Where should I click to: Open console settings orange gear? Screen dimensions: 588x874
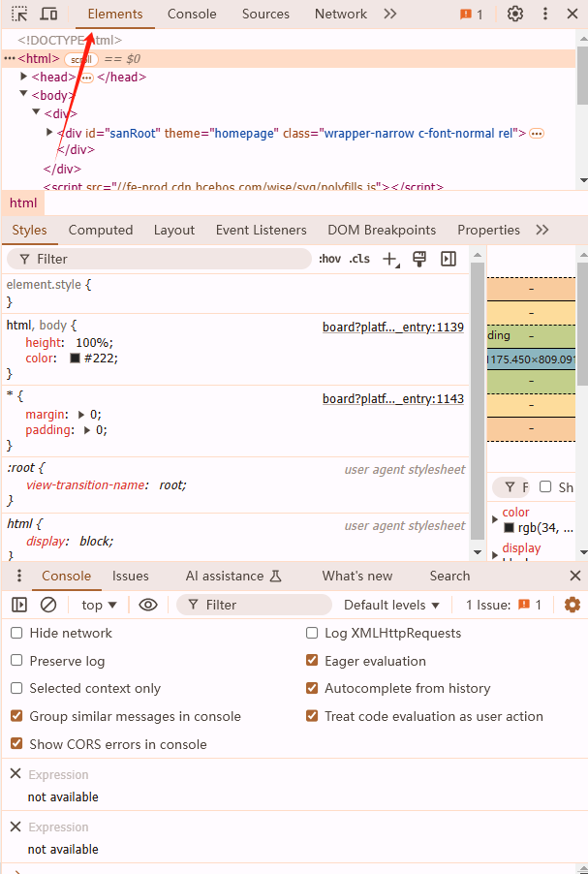(573, 605)
